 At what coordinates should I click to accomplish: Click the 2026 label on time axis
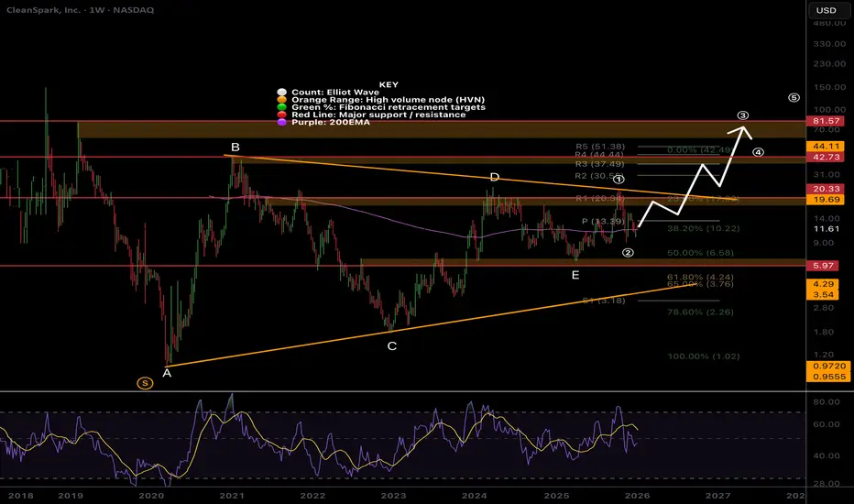tap(637, 495)
